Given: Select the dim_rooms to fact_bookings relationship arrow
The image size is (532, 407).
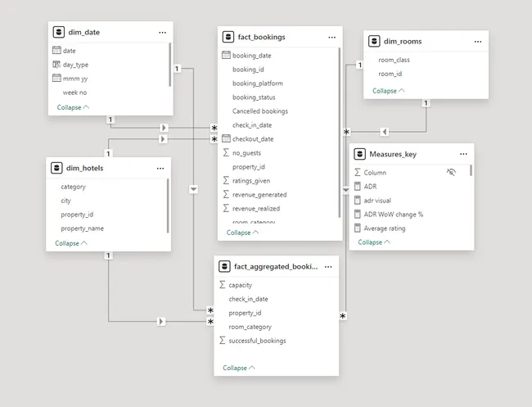Looking at the screenshot, I should (x=384, y=131).
